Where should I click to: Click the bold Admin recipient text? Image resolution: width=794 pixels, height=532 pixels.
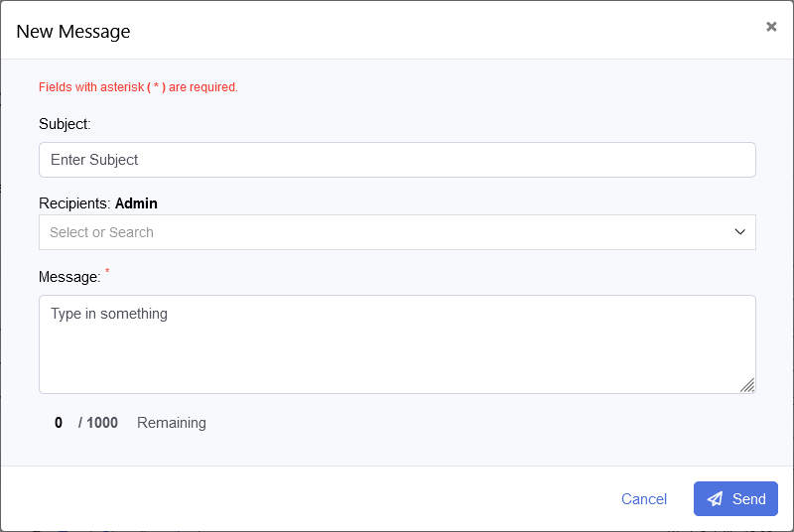(136, 203)
